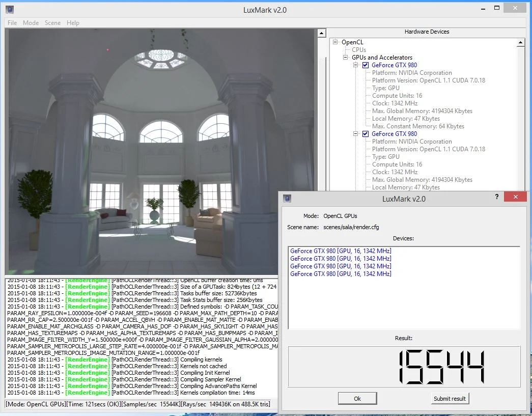
Task: Click the 'scenes/sala/render.cfg' scene name value
Action: [351, 227]
